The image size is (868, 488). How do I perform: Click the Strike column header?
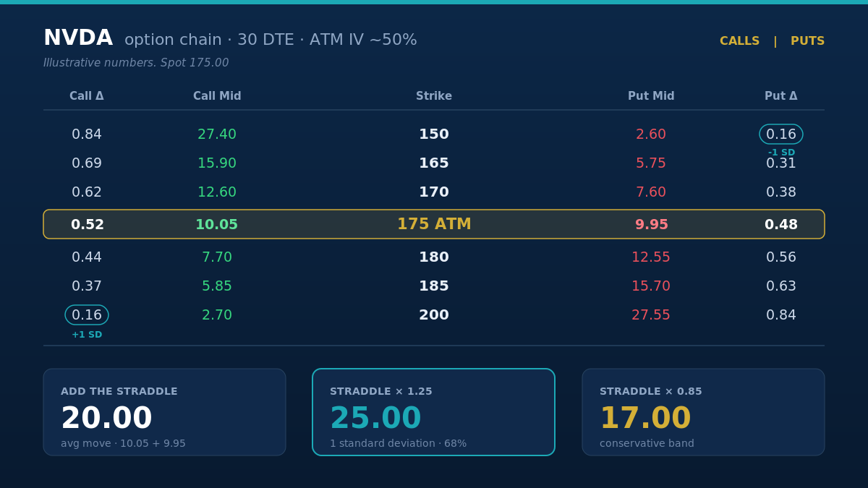coord(434,96)
